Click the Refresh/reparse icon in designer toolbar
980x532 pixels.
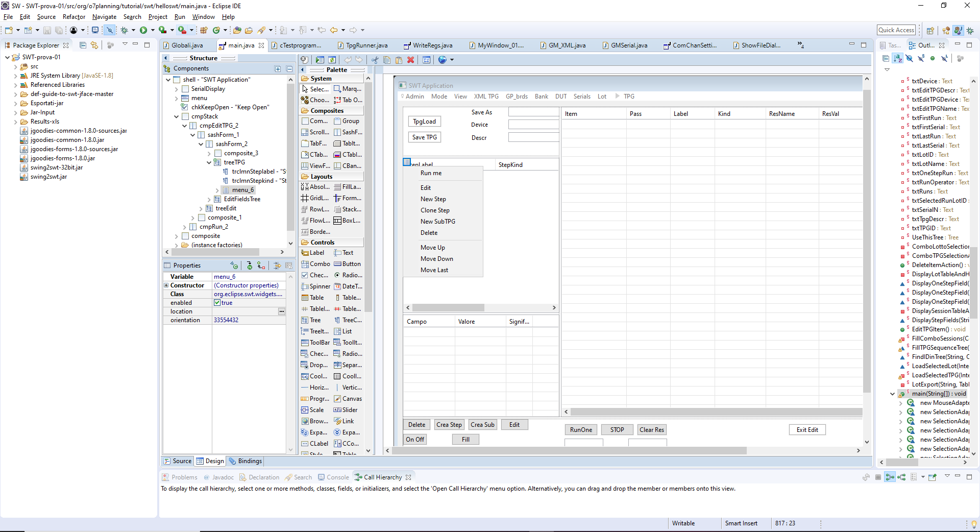(x=332, y=60)
